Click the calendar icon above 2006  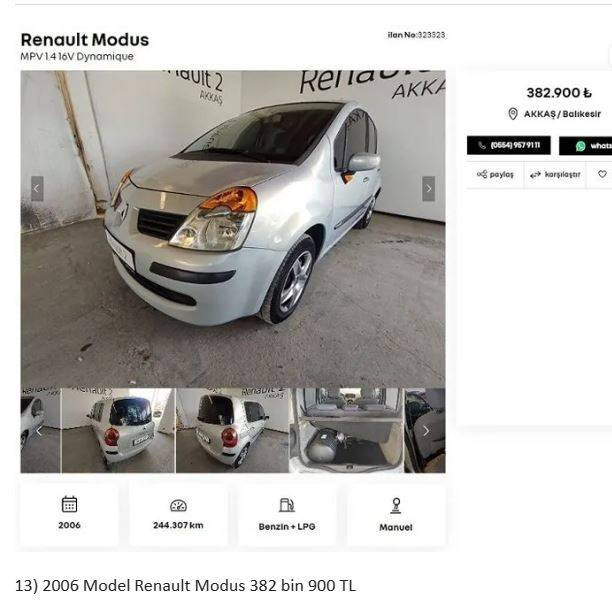pyautogui.click(x=69, y=504)
